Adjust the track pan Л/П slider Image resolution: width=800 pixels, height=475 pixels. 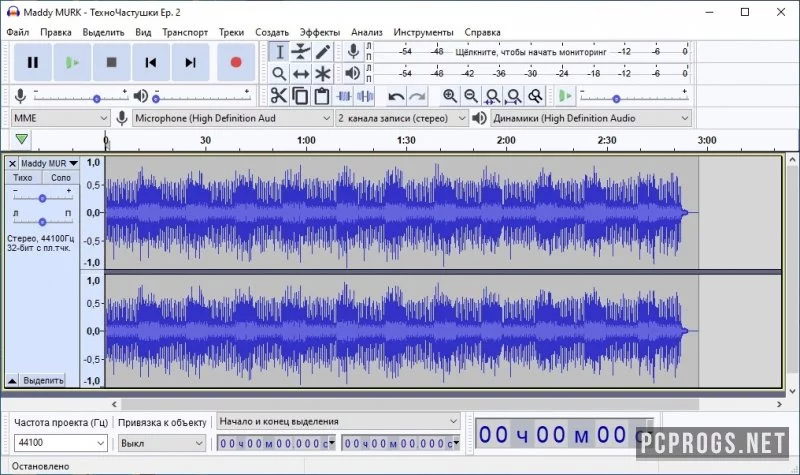42,221
